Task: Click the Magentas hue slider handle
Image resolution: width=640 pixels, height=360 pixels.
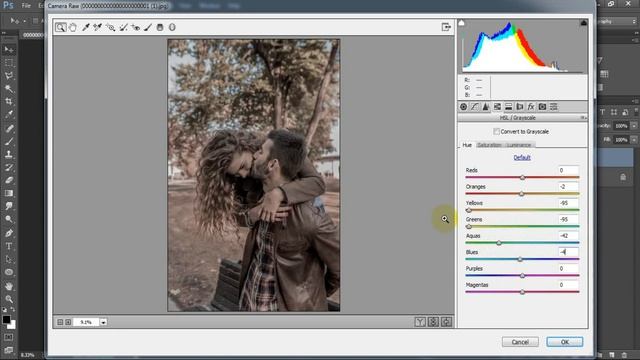Action: (x=522, y=292)
